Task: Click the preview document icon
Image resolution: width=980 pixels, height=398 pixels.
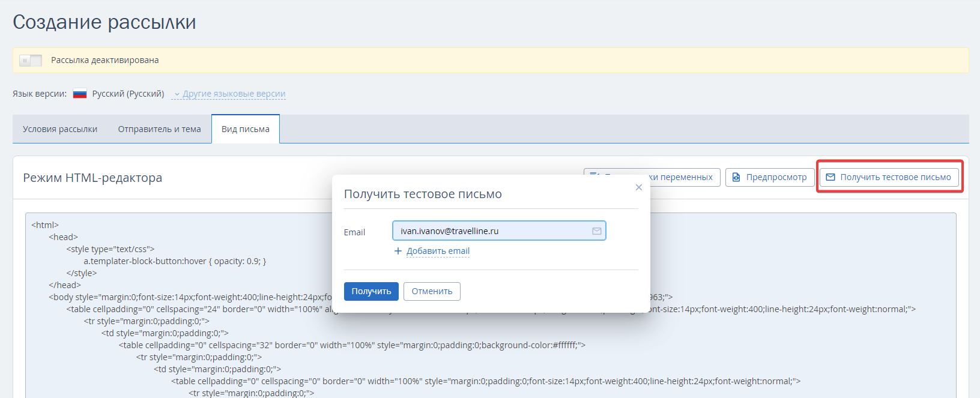Action: point(736,177)
